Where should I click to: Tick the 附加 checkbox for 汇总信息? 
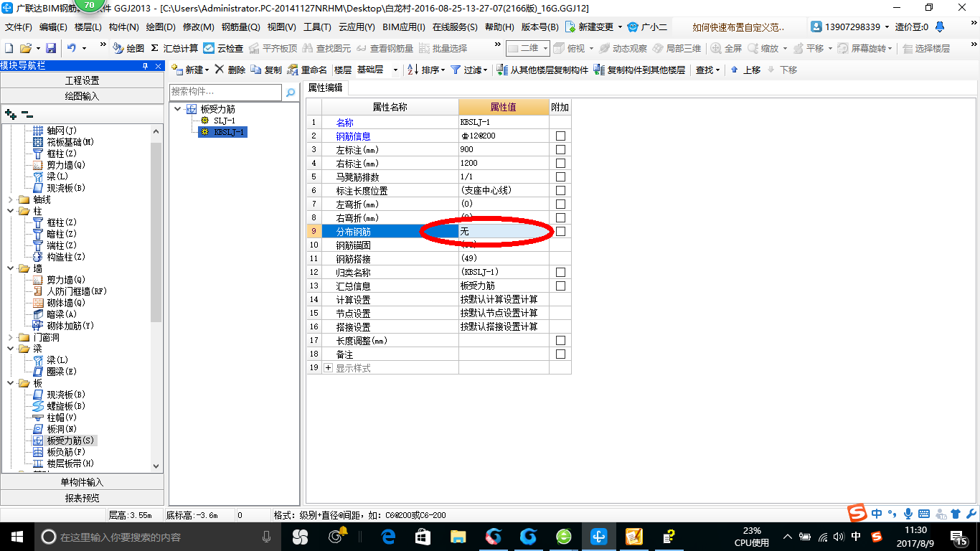(x=560, y=286)
